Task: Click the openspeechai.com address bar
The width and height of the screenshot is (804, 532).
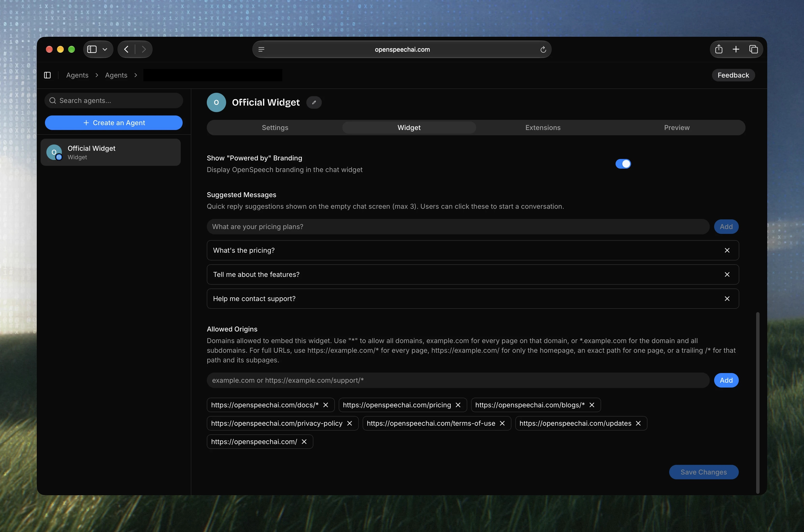Action: (402, 50)
